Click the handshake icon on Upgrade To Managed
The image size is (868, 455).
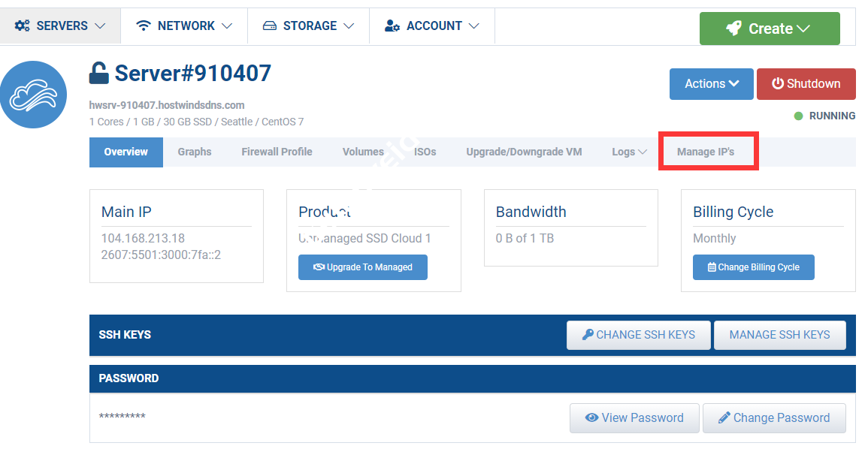[319, 267]
